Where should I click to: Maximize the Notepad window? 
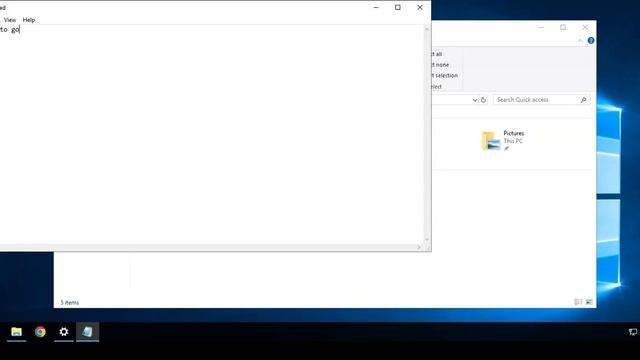398,7
